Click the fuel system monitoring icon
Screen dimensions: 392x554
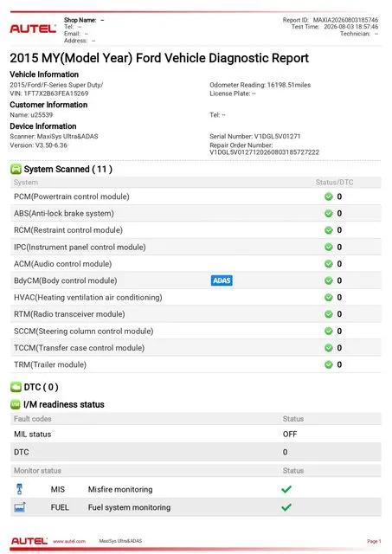click(x=20, y=507)
